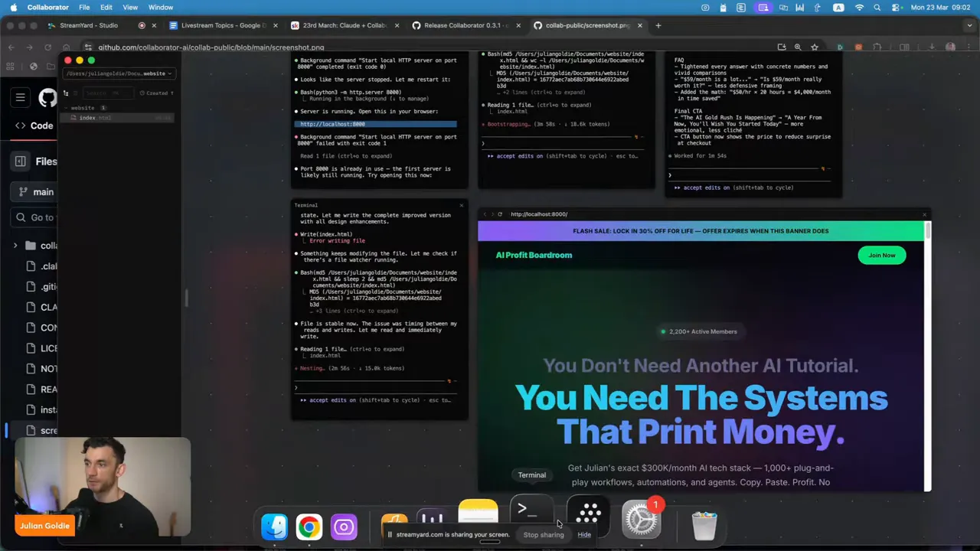Click the green Join Now button

point(882,256)
